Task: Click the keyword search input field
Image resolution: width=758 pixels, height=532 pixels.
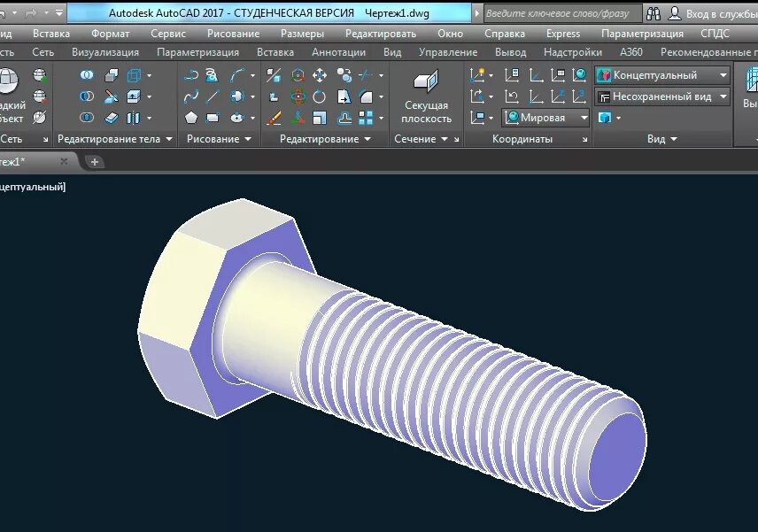Action: point(562,13)
